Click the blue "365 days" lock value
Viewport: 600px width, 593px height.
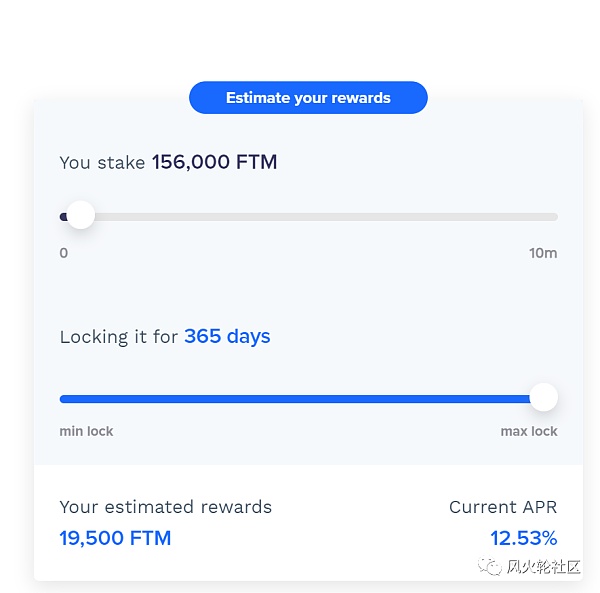227,336
